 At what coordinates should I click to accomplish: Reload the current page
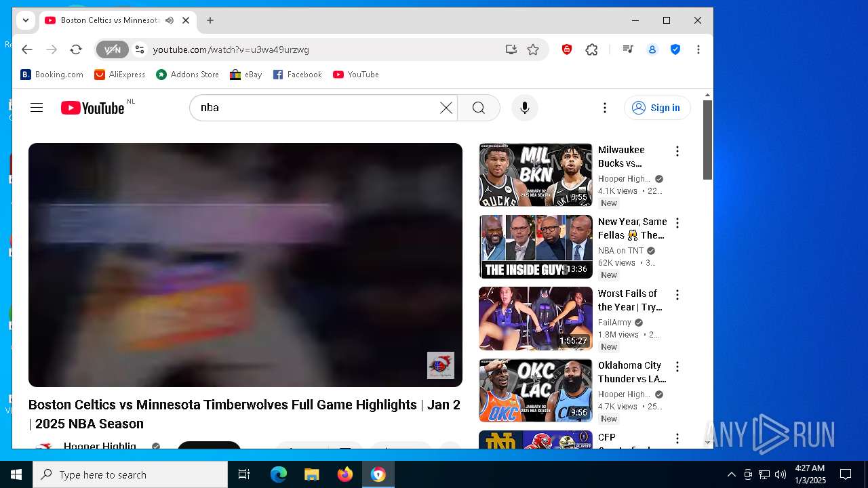(x=76, y=49)
